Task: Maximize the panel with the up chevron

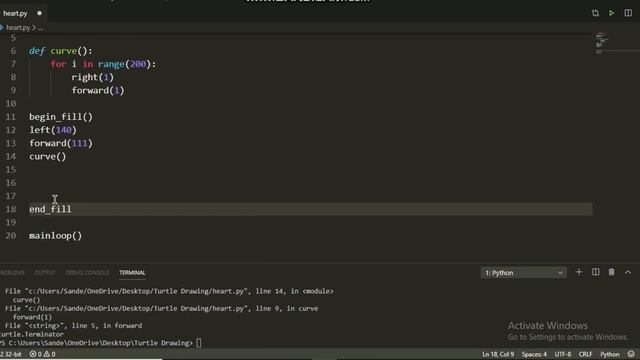Action: (x=628, y=272)
